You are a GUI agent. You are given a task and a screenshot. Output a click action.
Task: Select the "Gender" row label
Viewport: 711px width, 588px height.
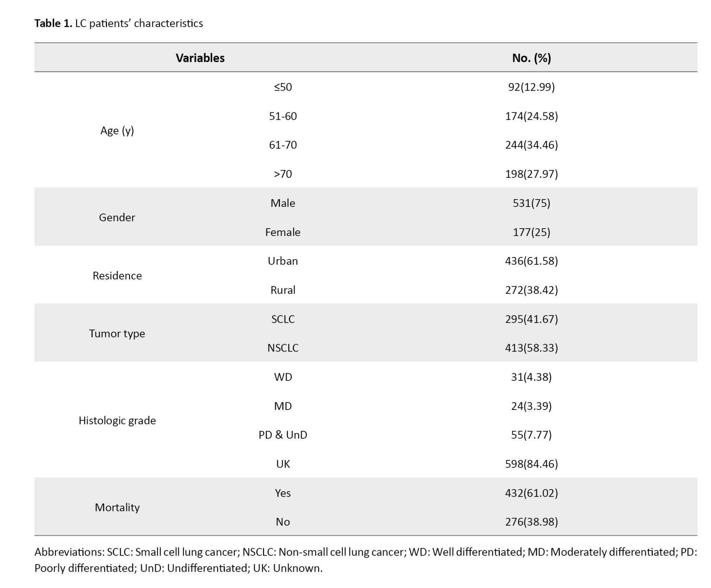click(117, 218)
